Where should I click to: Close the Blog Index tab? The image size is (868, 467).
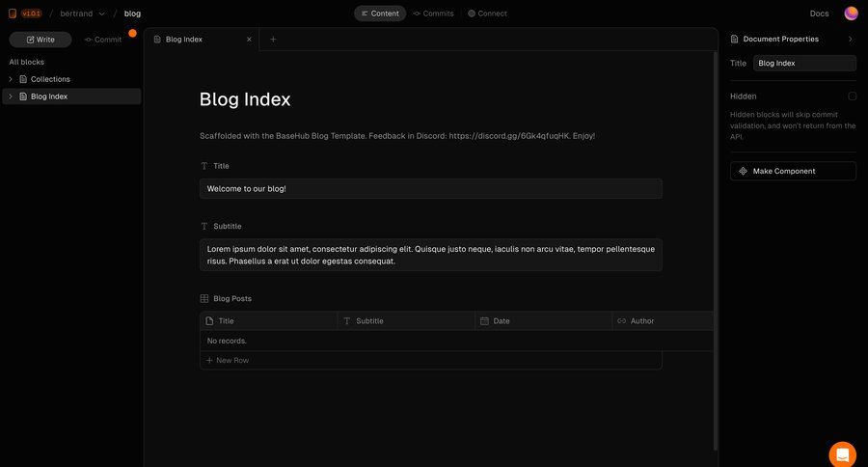tap(249, 40)
